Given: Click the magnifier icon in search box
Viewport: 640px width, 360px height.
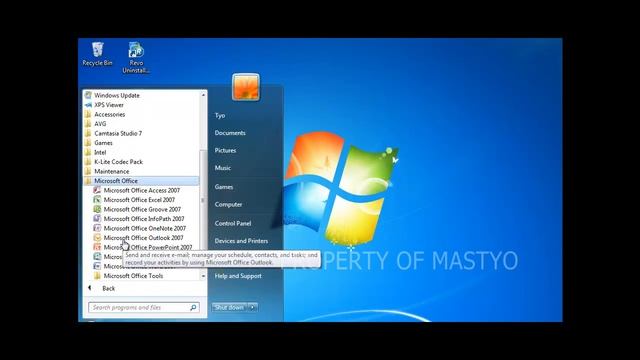Looking at the screenshot, I should pos(193,307).
